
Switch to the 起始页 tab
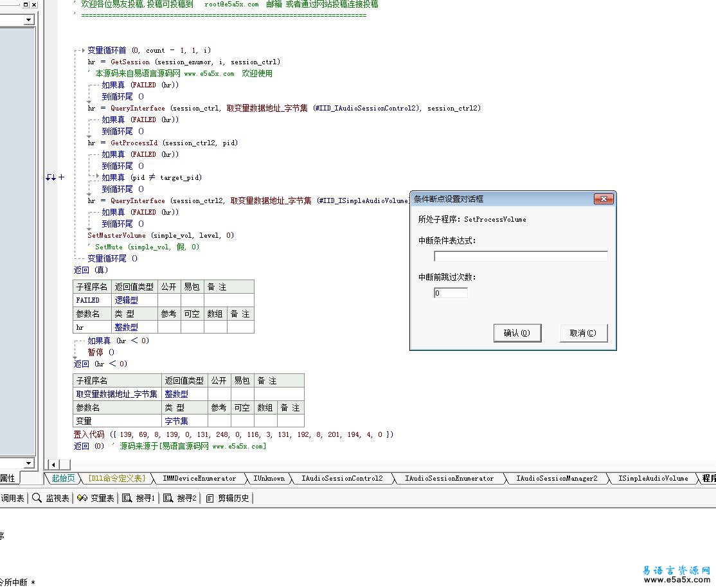(x=63, y=478)
